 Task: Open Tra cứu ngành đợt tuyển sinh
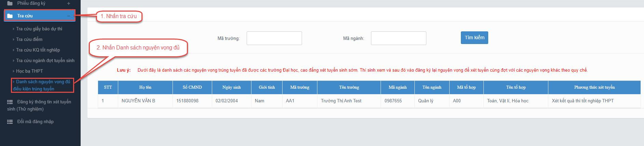click(45, 61)
